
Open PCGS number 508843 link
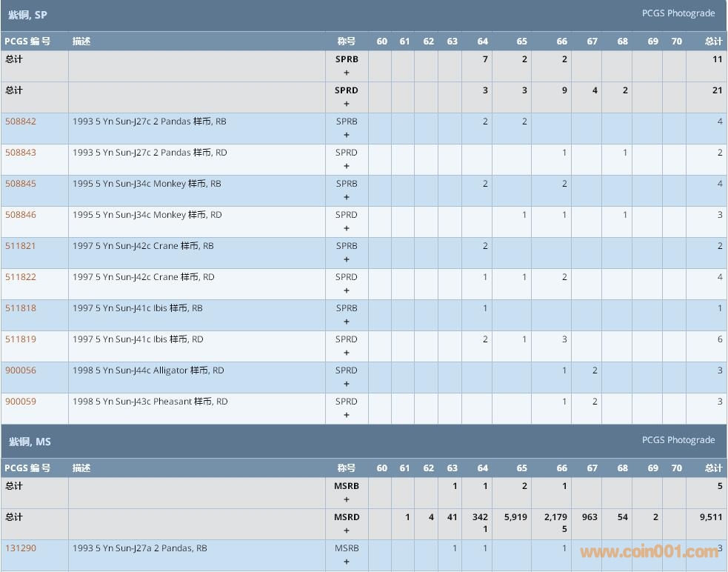click(21, 153)
